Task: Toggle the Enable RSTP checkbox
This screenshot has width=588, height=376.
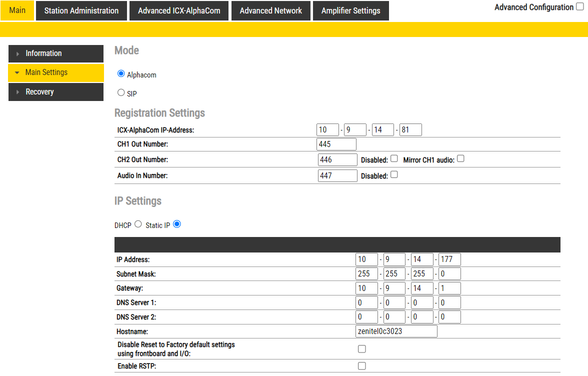Action: [x=362, y=366]
